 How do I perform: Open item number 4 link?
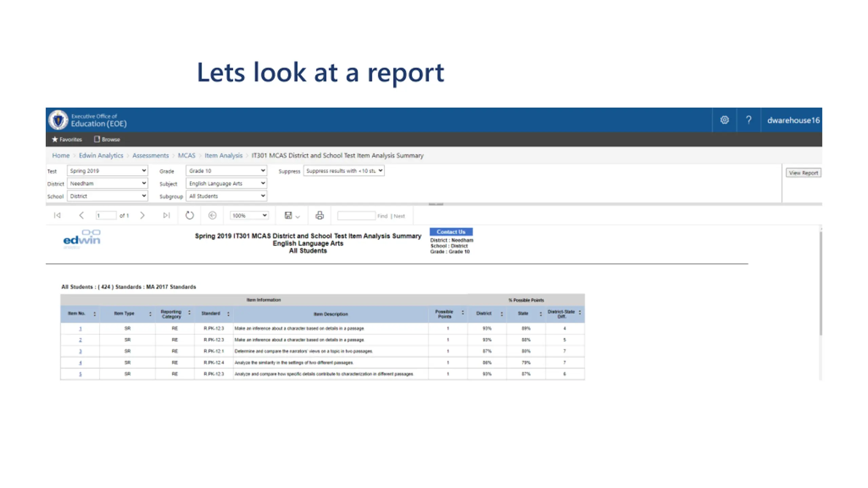click(80, 363)
